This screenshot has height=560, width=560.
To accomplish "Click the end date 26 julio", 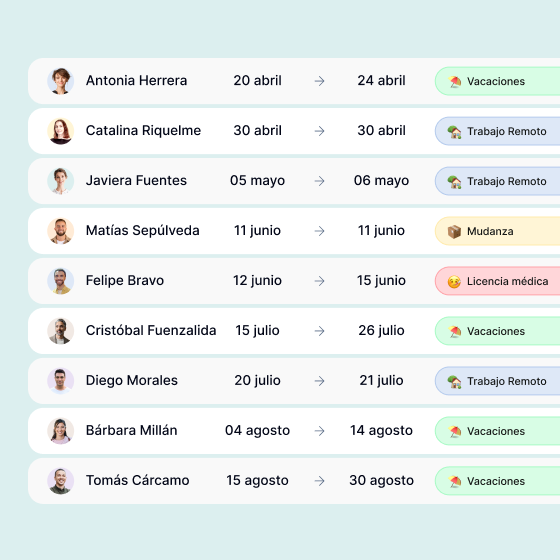I will pos(381,331).
